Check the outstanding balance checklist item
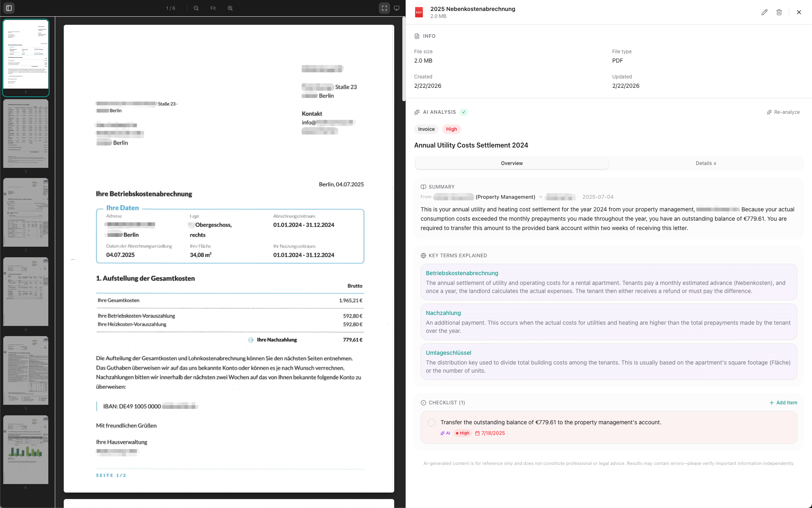The width and height of the screenshot is (812, 508). tap(432, 423)
